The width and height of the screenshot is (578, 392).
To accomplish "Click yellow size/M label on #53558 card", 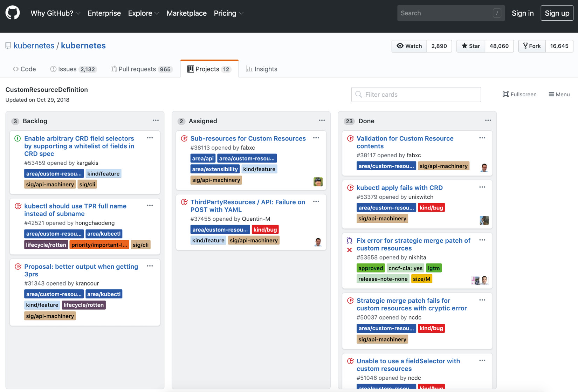I will 421,279.
